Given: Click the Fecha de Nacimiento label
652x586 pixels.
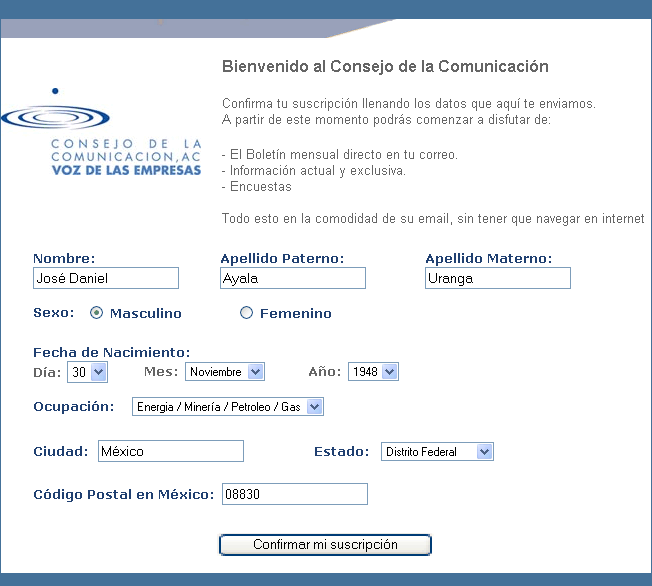Looking at the screenshot, I should (x=111, y=352).
